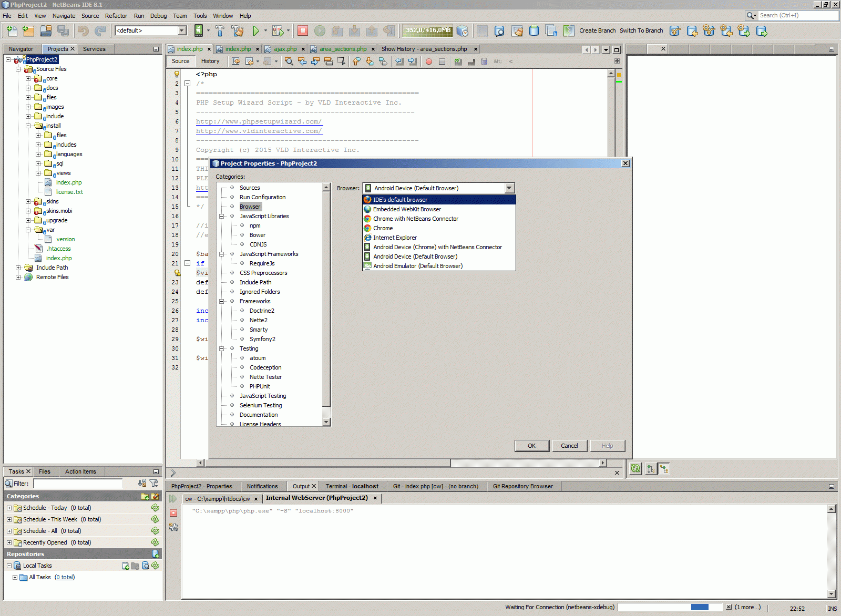Click the re-run arrows icon in the Output panel
Screen dimensions: 841x616
tap(173, 498)
